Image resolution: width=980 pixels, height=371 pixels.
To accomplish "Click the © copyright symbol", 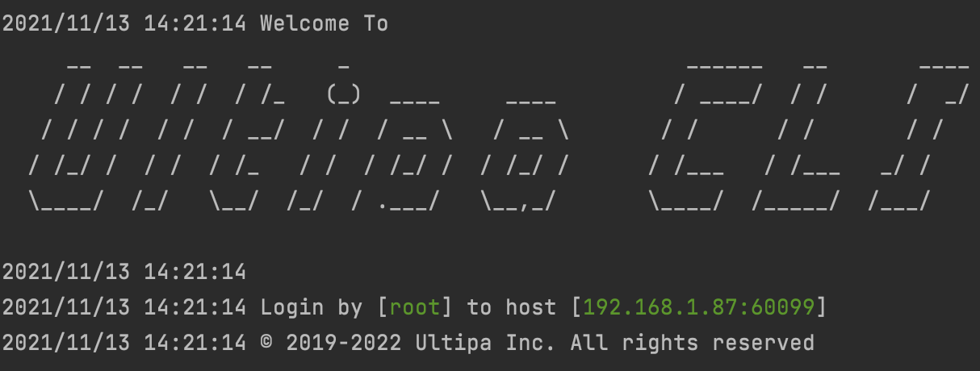I will click(266, 343).
